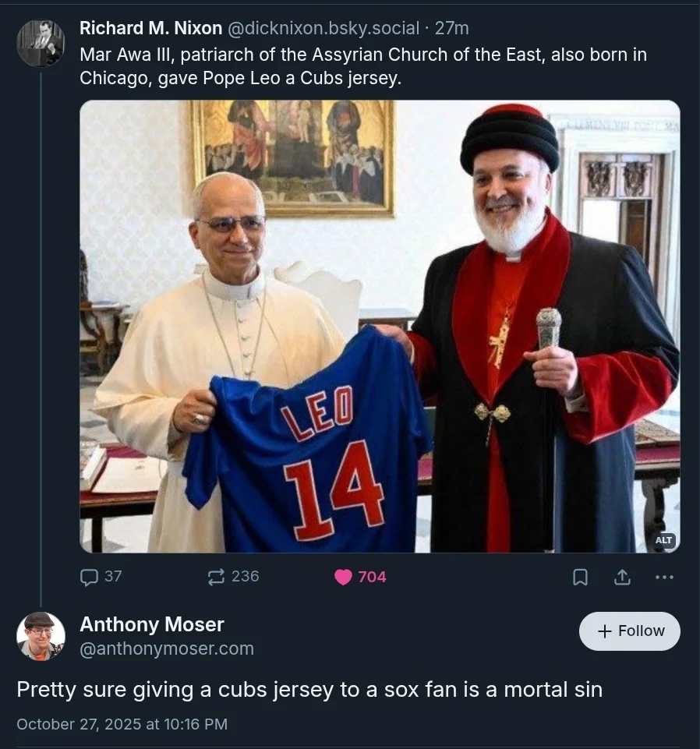Viewport: 700px width, 749px height.
Task: Bookmark Richard M. Nixon's post
Action: point(580,577)
